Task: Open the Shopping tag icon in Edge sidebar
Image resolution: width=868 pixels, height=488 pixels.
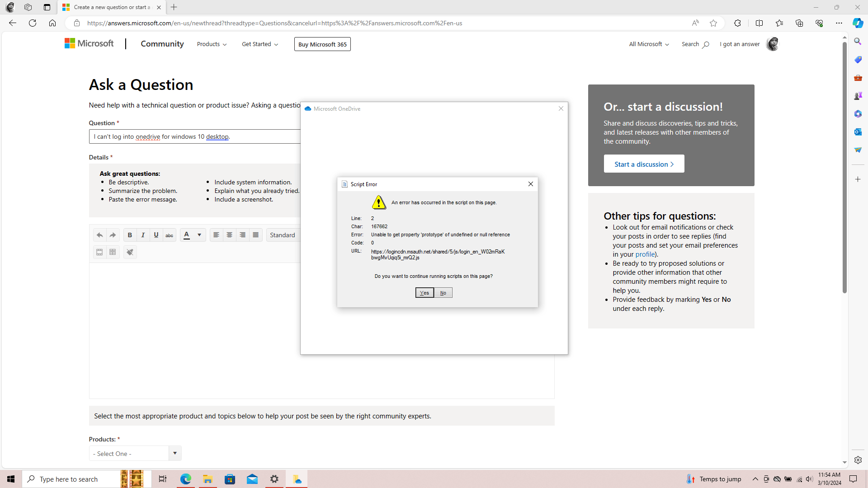Action: coord(858,60)
